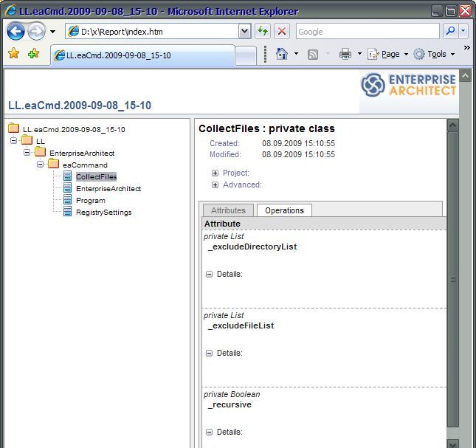Image resolution: width=476 pixels, height=448 pixels.
Task: Click the _excludeFileList attribute name
Action: click(x=241, y=325)
